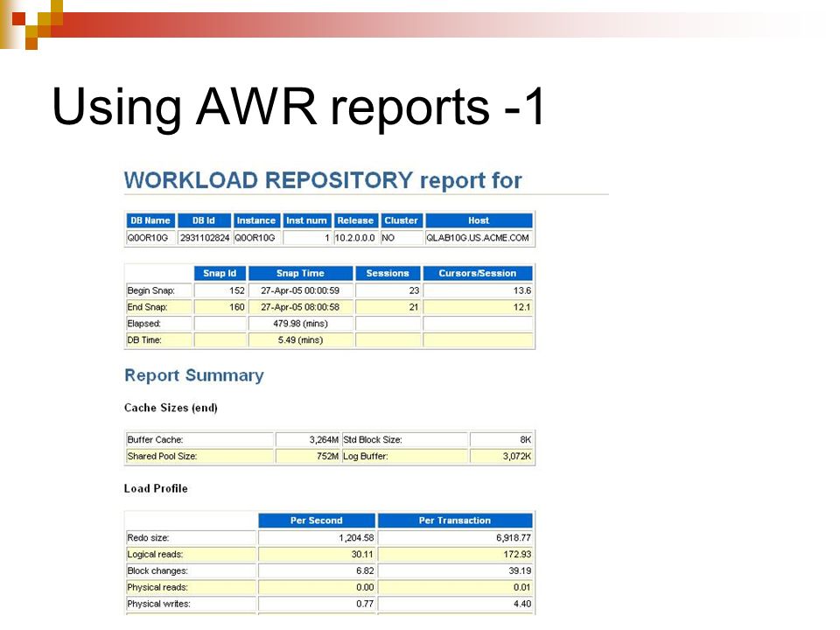This screenshot has height=630, width=840.
Task: Click cursors/session value 12.1
Action: pos(522,307)
